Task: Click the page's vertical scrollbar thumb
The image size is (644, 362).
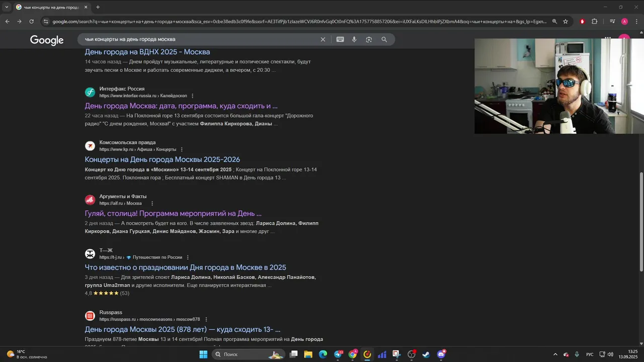Action: point(641,222)
